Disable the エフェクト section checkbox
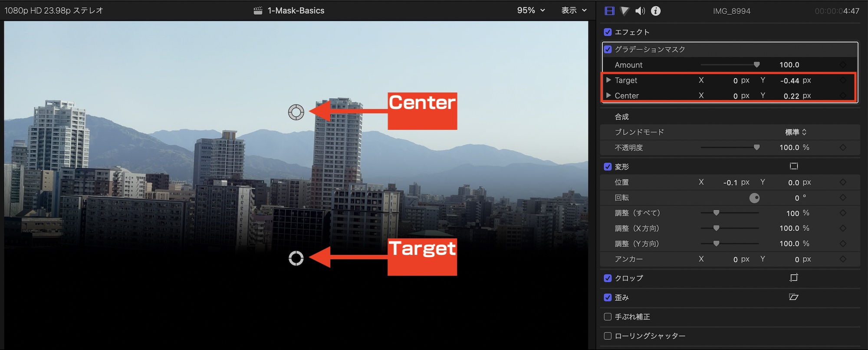This screenshot has height=350, width=868. click(x=608, y=32)
